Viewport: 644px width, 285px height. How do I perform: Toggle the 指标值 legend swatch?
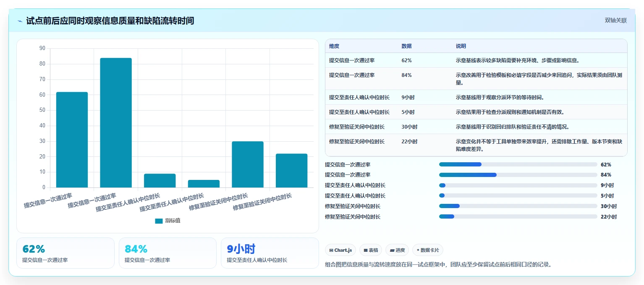[159, 221]
